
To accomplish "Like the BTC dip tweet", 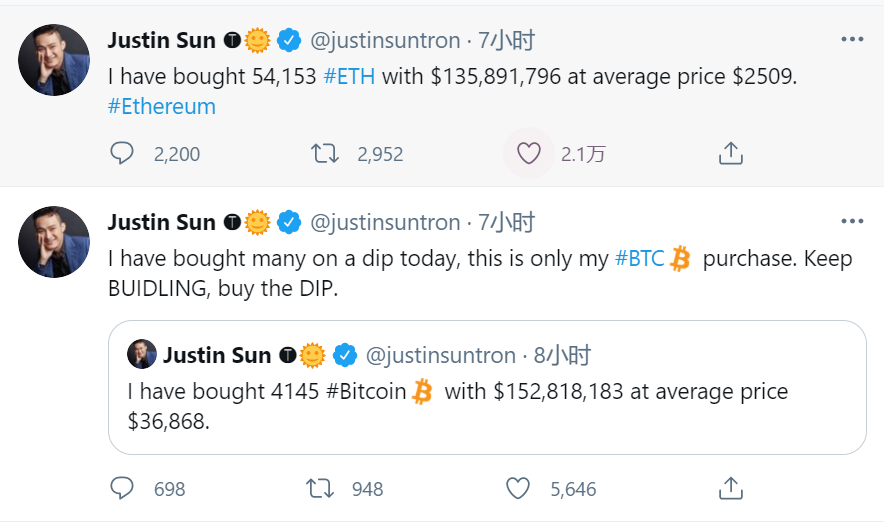I will 517,488.
